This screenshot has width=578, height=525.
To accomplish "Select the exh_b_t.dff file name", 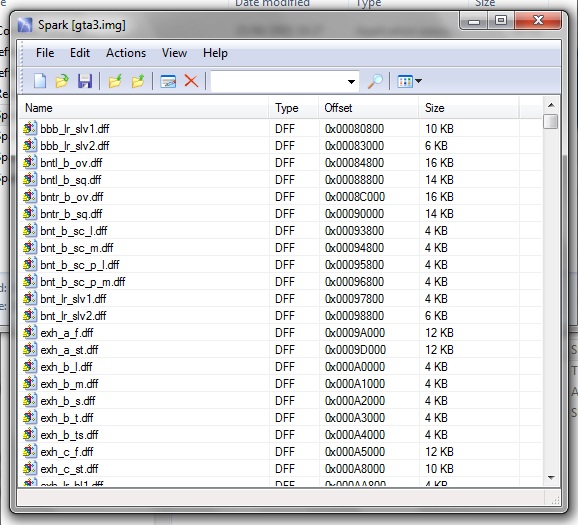I will [67, 418].
